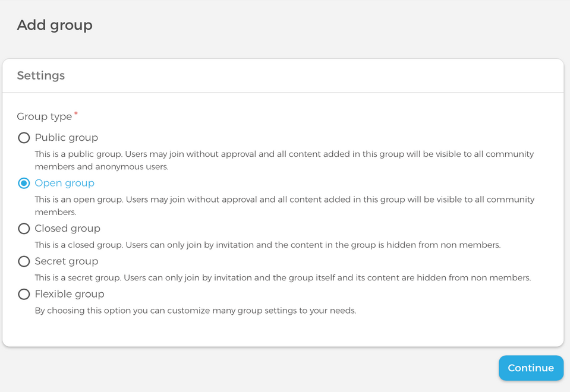Click the description 'This is an open group...'

pyautogui.click(x=285, y=206)
